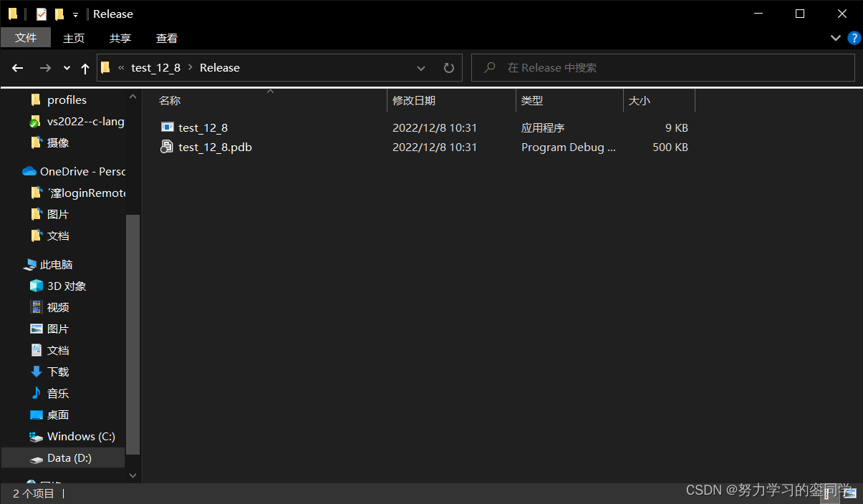
Task: Click the search box 在 Release 中搜索
Action: point(663,68)
